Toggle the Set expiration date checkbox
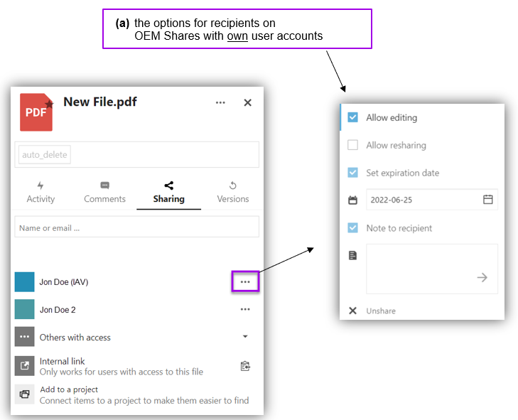Viewport: 518px width, 420px height. coord(352,173)
